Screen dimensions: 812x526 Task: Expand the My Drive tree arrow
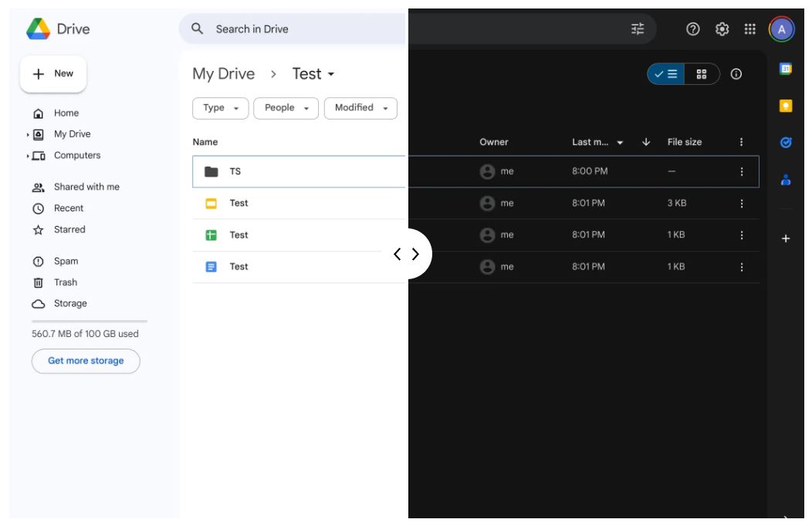point(28,135)
